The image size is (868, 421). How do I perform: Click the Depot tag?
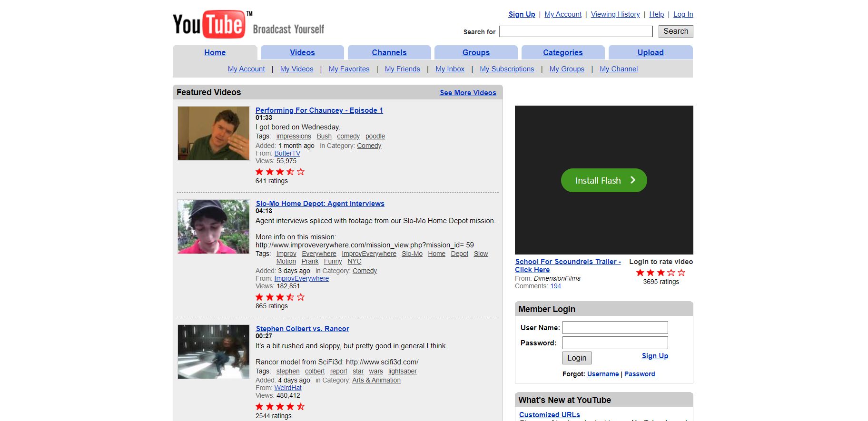tap(460, 254)
